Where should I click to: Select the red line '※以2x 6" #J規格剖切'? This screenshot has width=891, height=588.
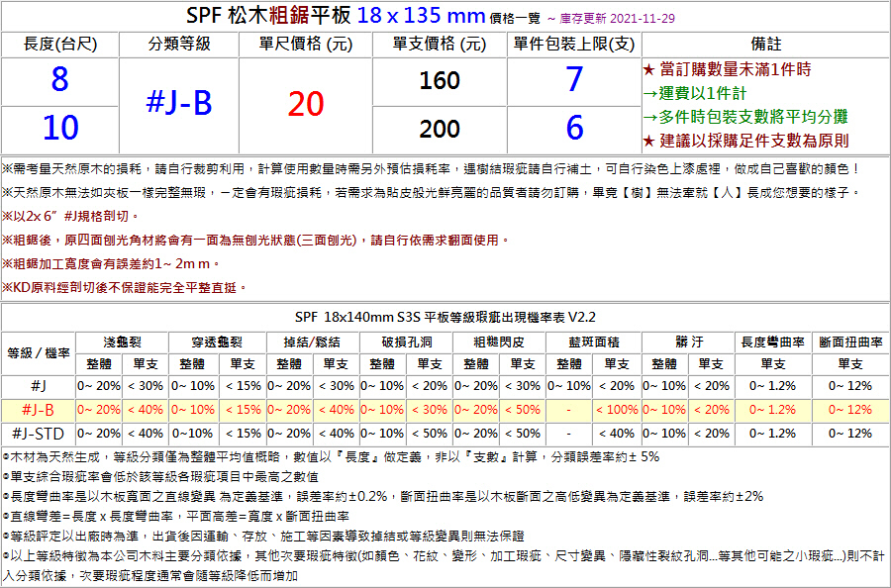click(x=71, y=217)
